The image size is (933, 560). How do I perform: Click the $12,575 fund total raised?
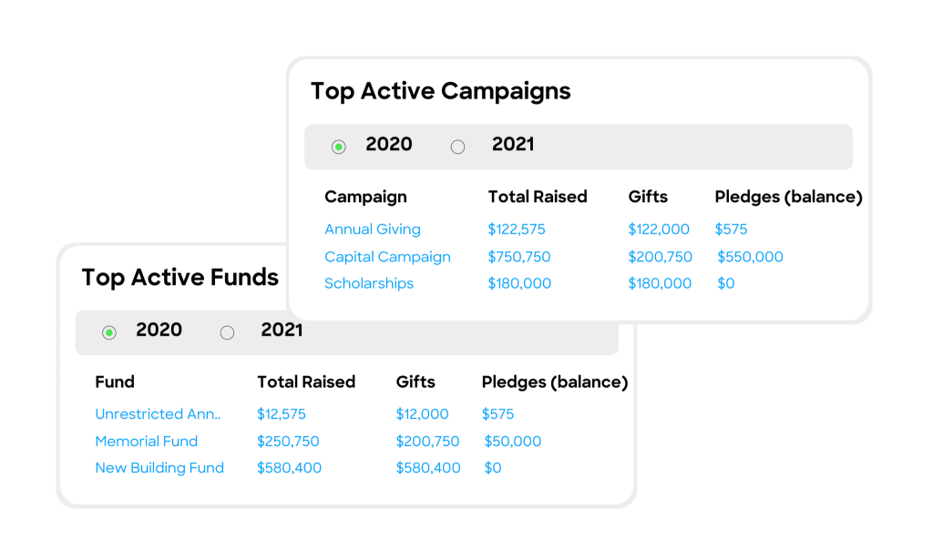click(281, 413)
